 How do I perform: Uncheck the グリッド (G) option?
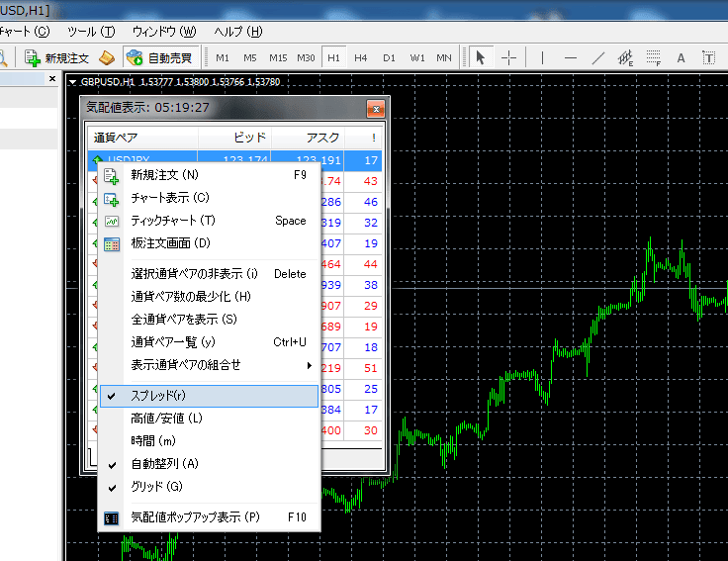tap(210, 487)
